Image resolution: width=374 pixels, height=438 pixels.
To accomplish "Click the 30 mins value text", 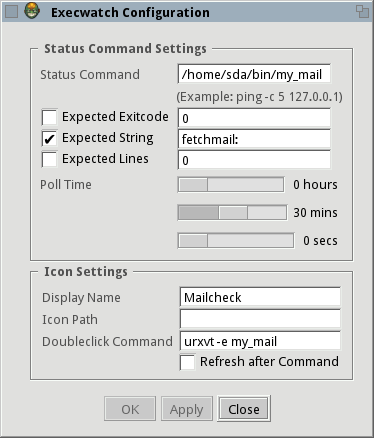I will coord(315,213).
